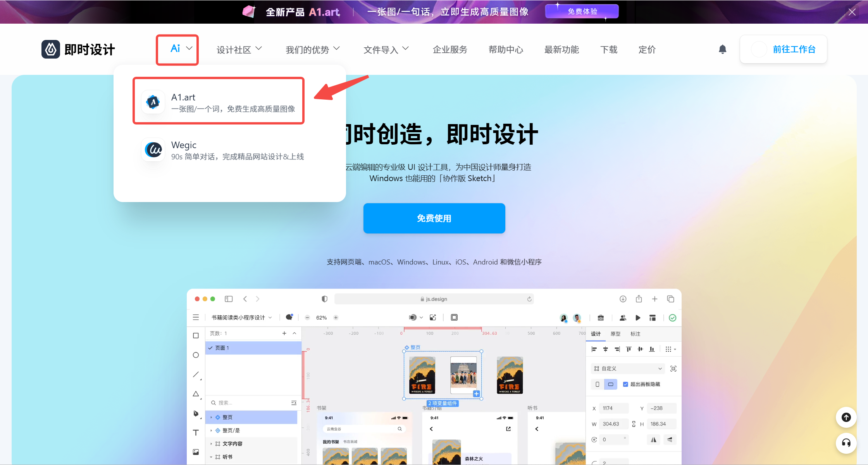Click the 前往工作台 button

[x=783, y=49]
